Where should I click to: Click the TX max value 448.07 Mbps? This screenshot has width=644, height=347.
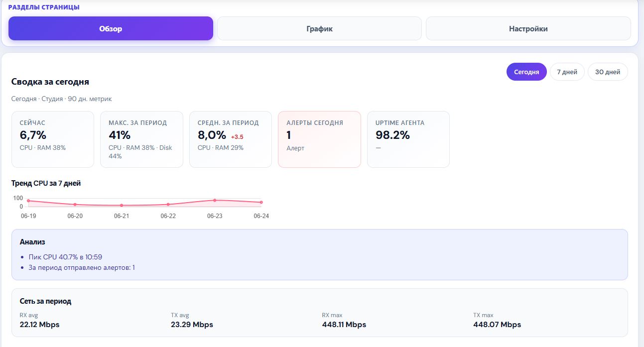coord(497,325)
